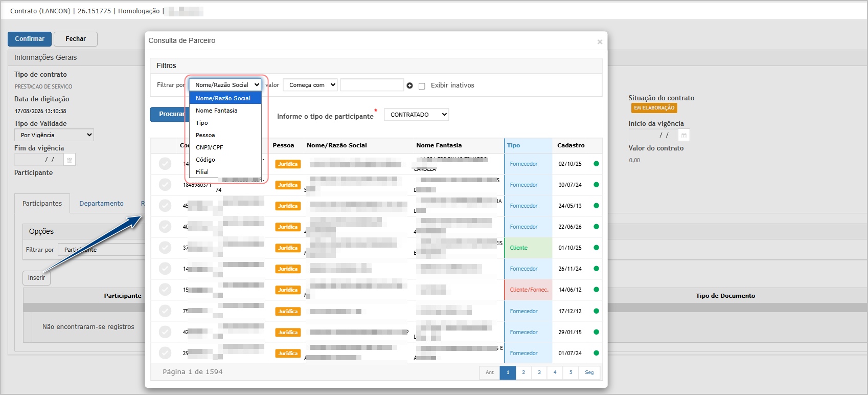The image size is (868, 395).
Task: Open the Início da vigência calendar picker
Action: pyautogui.click(x=684, y=135)
